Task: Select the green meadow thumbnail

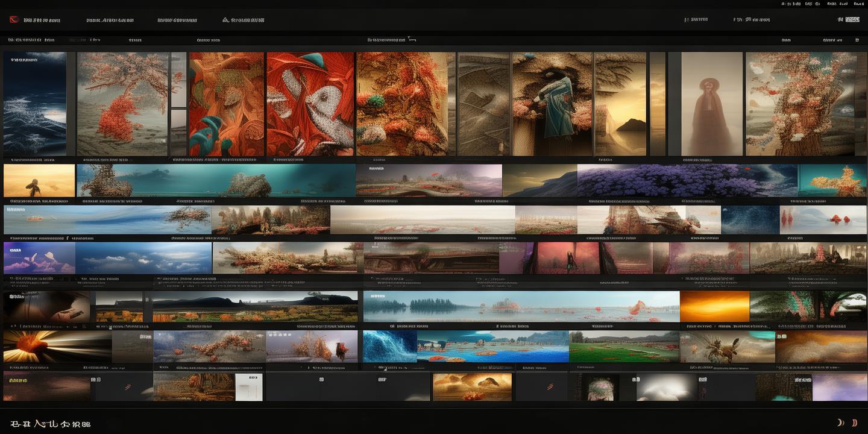Action: (x=624, y=346)
